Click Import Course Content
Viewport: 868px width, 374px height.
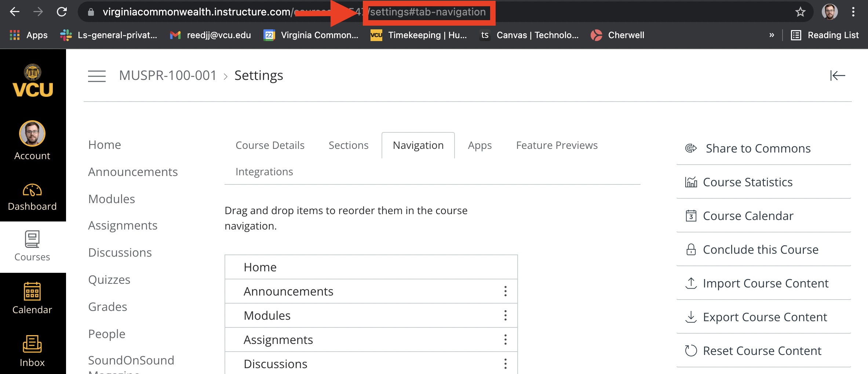click(x=765, y=283)
